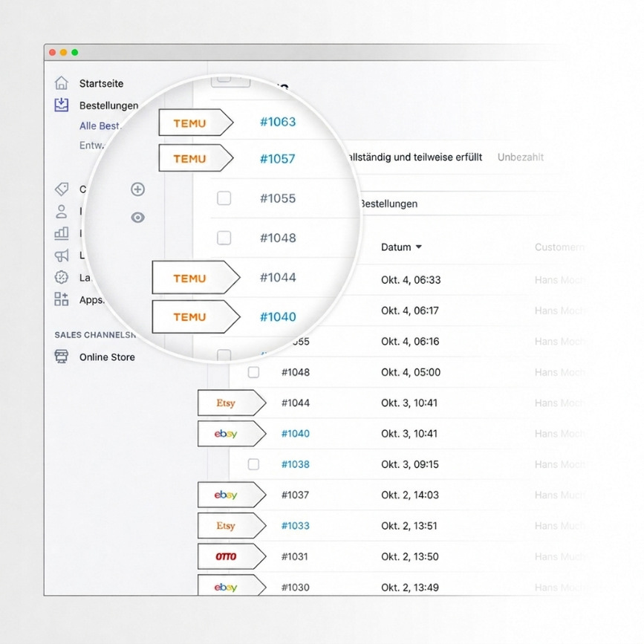Viewport: 644px width, 644px height.
Task: Click date Okt. 2, 13:50
Action: [x=410, y=556]
